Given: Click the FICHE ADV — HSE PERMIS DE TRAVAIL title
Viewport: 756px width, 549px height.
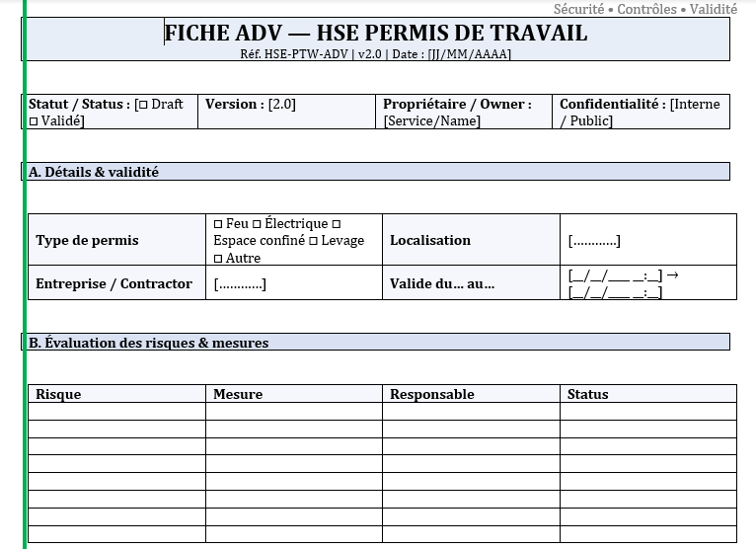Looking at the screenshot, I should [x=376, y=34].
